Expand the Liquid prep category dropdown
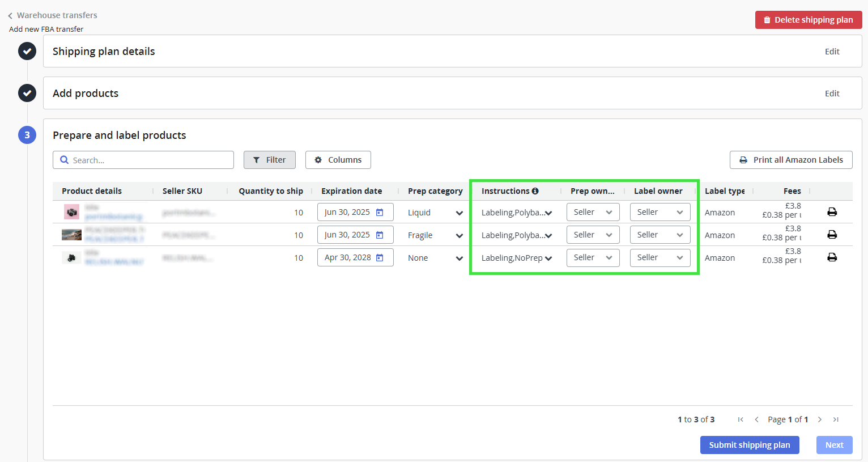The width and height of the screenshot is (868, 462). pyautogui.click(x=459, y=213)
